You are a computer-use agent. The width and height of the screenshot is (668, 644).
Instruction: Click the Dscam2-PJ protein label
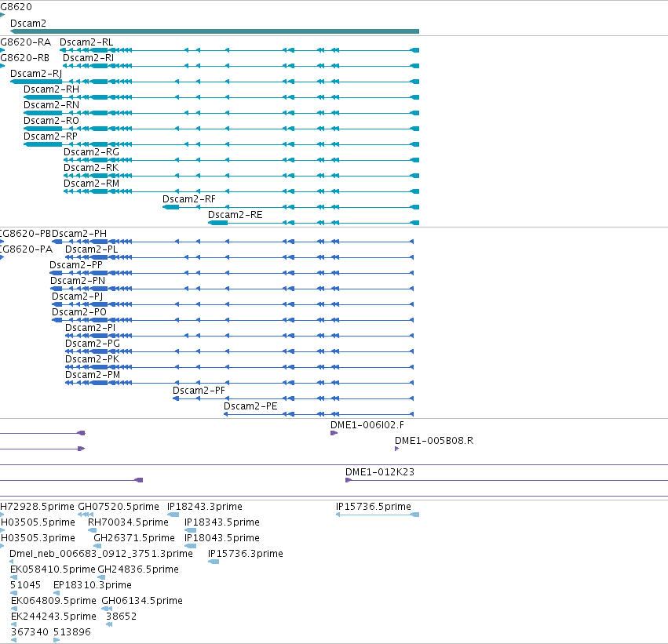coord(77,297)
